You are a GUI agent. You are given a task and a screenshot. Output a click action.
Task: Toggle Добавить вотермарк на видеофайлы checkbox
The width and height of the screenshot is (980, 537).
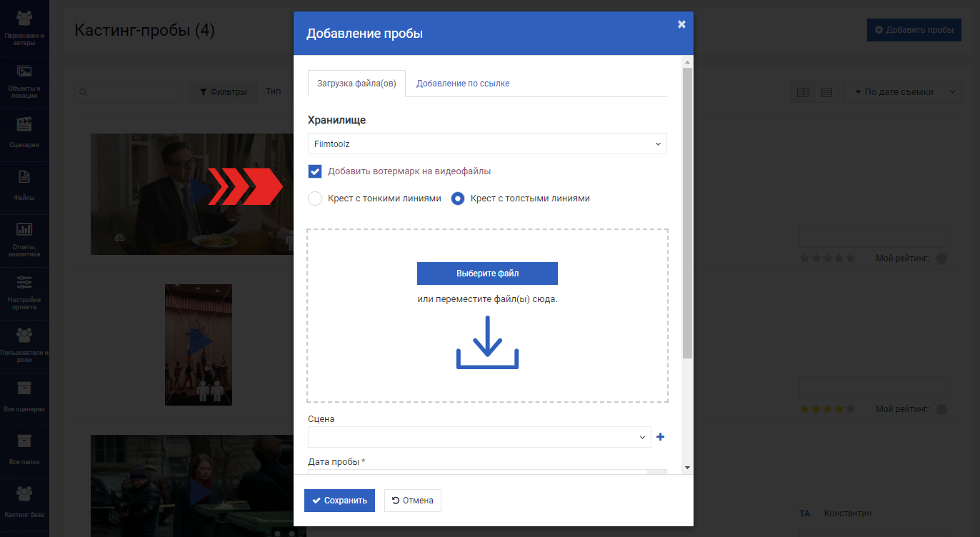point(315,171)
